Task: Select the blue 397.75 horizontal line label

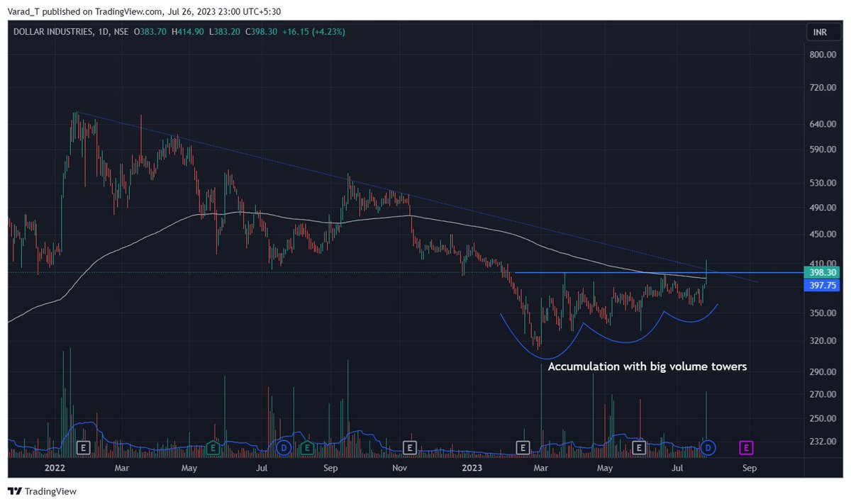Action: pyautogui.click(x=823, y=284)
